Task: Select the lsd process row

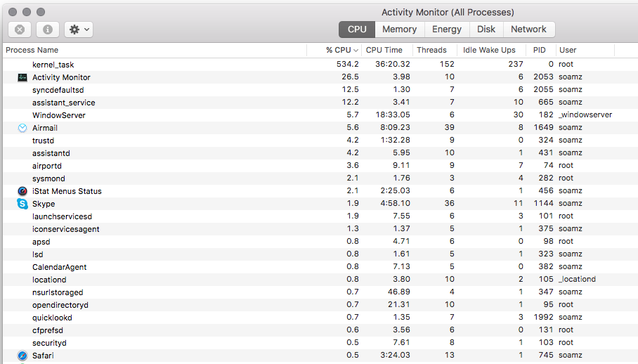Action: pyautogui.click(x=320, y=254)
